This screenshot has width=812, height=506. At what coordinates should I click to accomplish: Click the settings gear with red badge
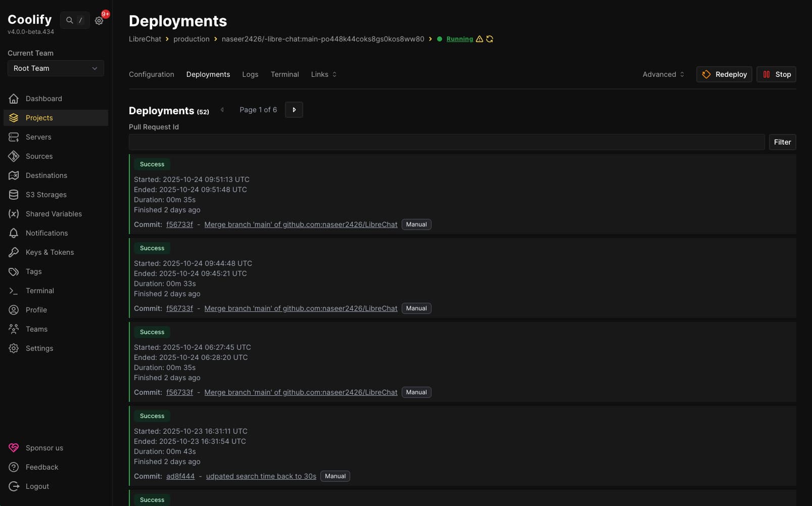(x=99, y=21)
